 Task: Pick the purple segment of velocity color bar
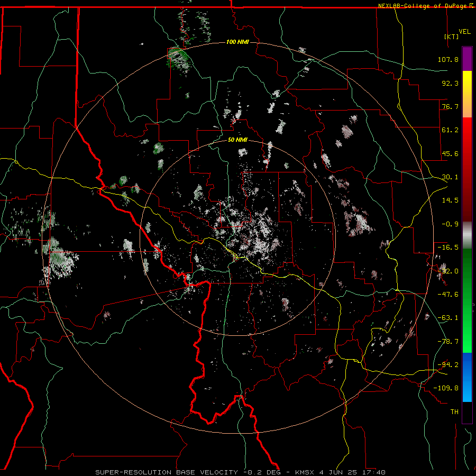click(x=467, y=59)
